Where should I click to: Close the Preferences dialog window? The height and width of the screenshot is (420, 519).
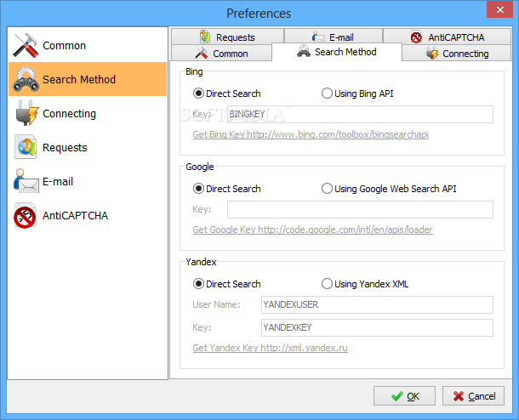coord(499,9)
